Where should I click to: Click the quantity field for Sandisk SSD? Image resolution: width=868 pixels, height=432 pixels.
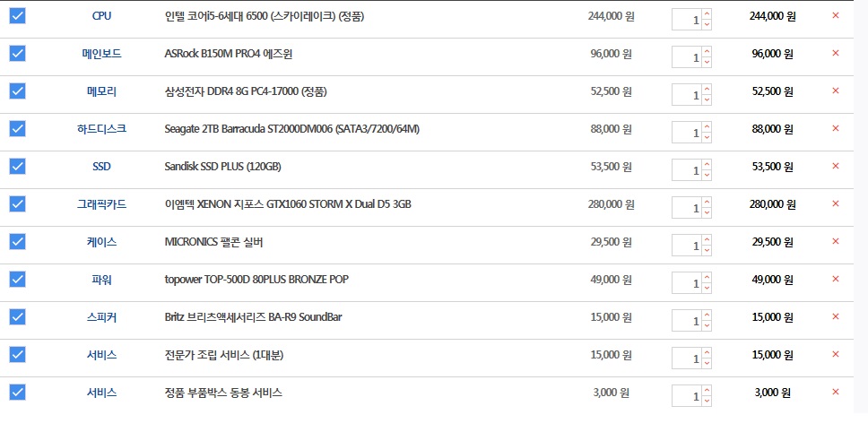click(687, 171)
